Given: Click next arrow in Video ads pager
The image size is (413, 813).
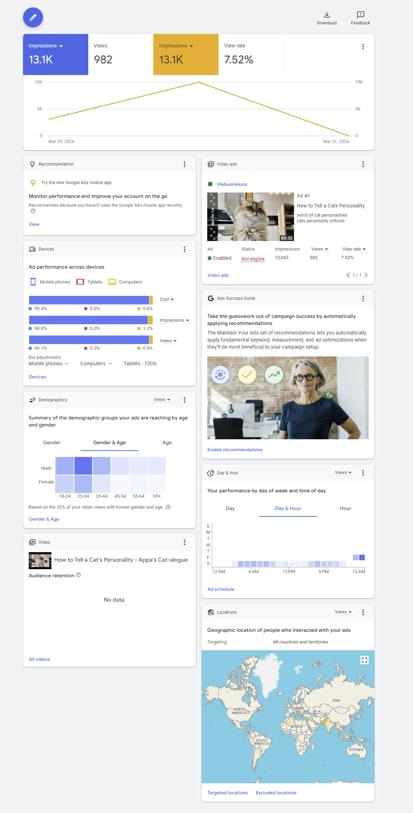Looking at the screenshot, I should pyautogui.click(x=366, y=275).
